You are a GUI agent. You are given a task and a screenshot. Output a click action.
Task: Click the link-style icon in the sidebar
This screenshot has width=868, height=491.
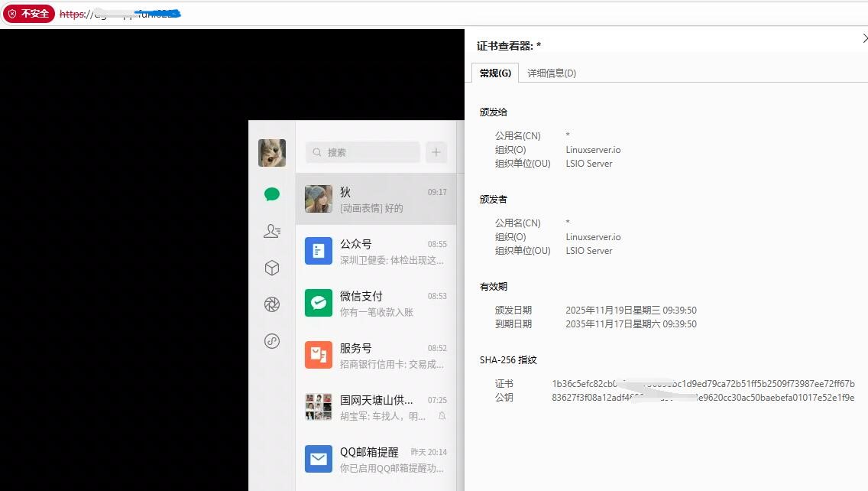[x=272, y=341]
